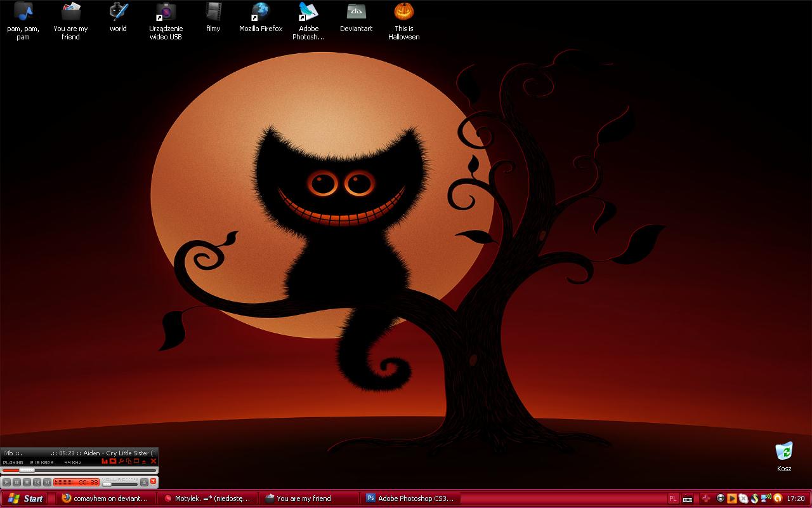Click the song seek bar handle
Viewport: 812px width, 508px height.
27,471
